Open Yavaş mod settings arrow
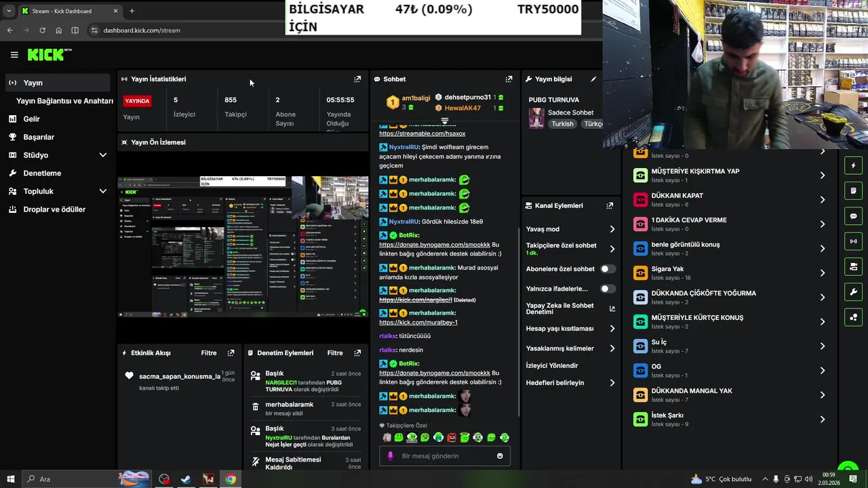Viewport: 868px width, 488px height. pos(612,229)
